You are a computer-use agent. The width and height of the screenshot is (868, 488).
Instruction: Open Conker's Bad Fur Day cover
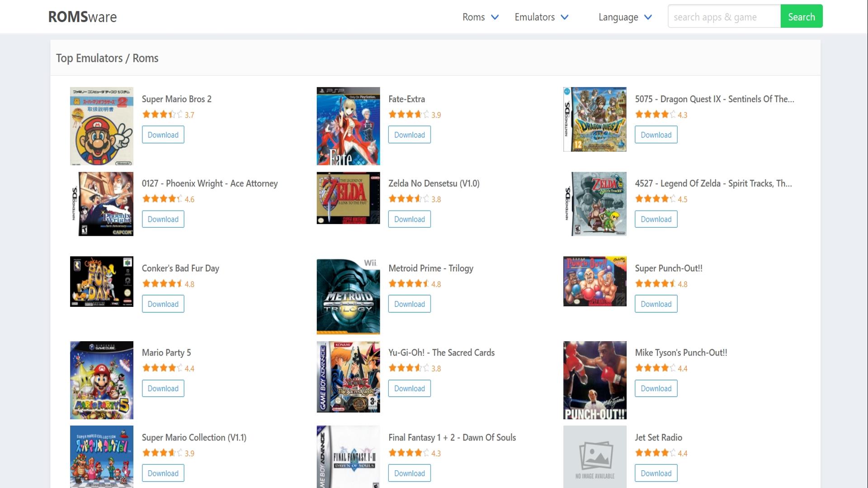coord(102,282)
